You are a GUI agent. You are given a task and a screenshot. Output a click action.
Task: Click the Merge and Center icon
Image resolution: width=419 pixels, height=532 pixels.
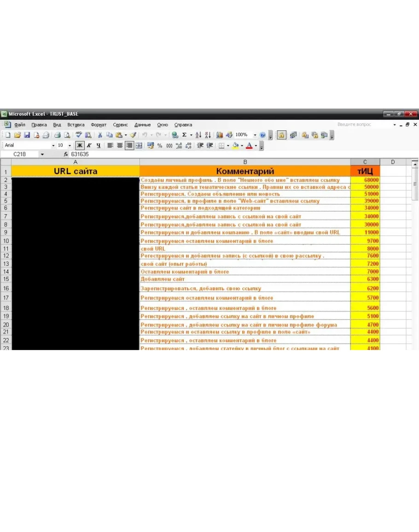[138, 146]
